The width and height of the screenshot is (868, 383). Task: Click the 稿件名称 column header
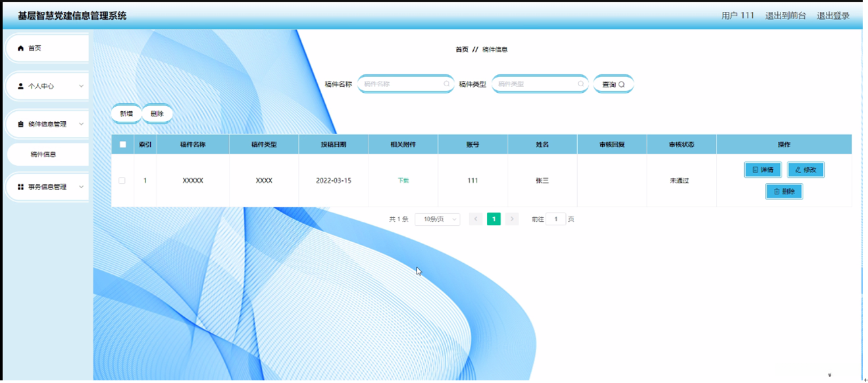[x=193, y=145]
